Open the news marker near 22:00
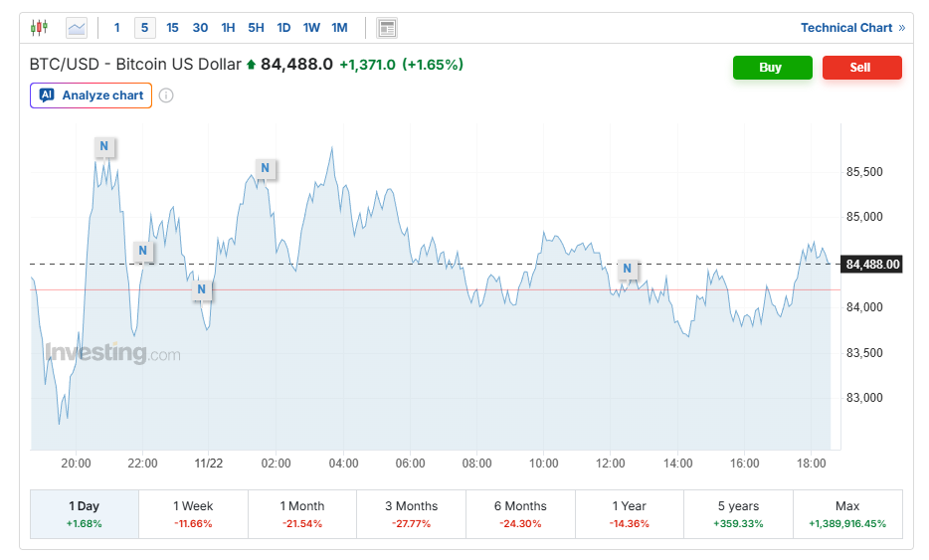Viewport: 929px width, 560px height. 143,251
